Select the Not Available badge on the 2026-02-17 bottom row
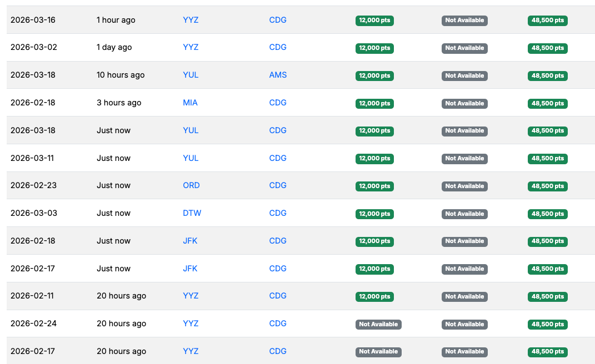The height and width of the screenshot is (364, 595). (x=379, y=351)
